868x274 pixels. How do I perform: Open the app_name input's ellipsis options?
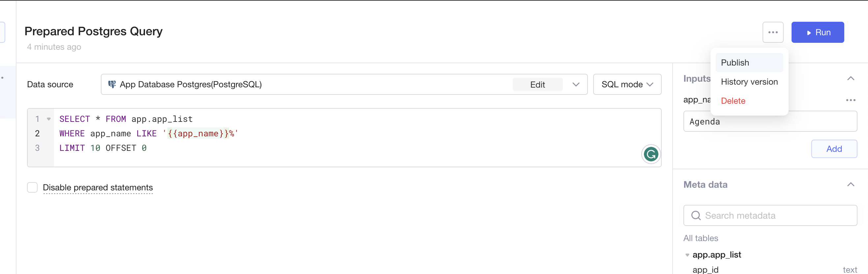[850, 100]
